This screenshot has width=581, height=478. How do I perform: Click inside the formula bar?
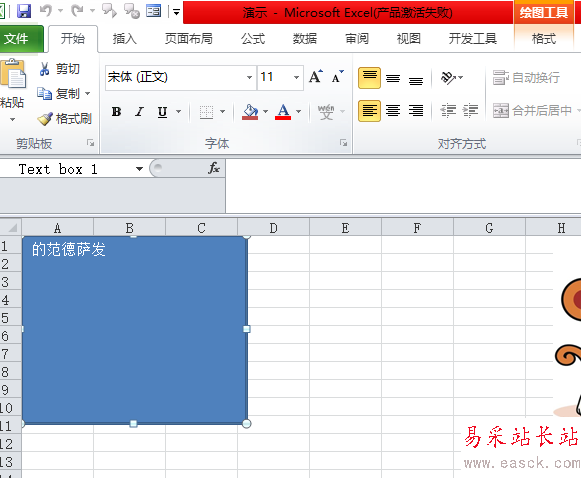[403, 186]
